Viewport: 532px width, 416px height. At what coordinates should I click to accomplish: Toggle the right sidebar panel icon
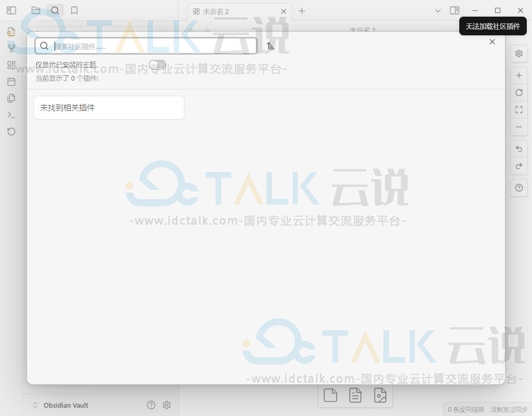pyautogui.click(x=455, y=10)
